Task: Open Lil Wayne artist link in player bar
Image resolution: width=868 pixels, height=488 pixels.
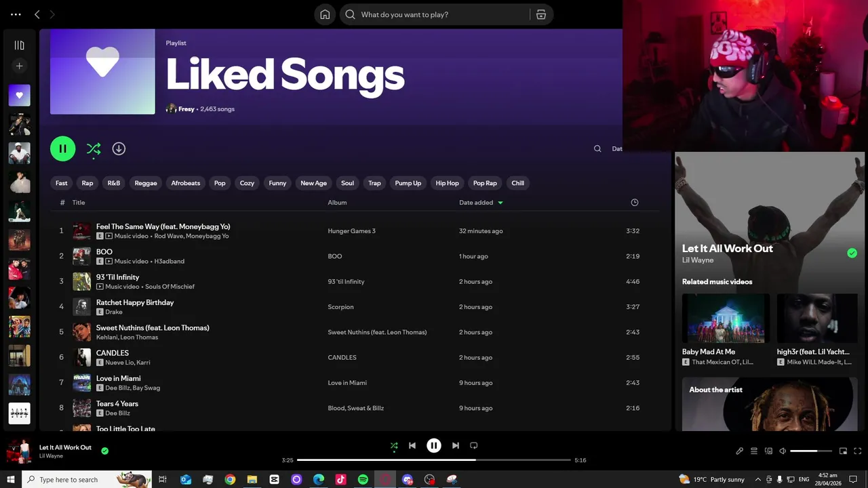Action: (x=51, y=456)
